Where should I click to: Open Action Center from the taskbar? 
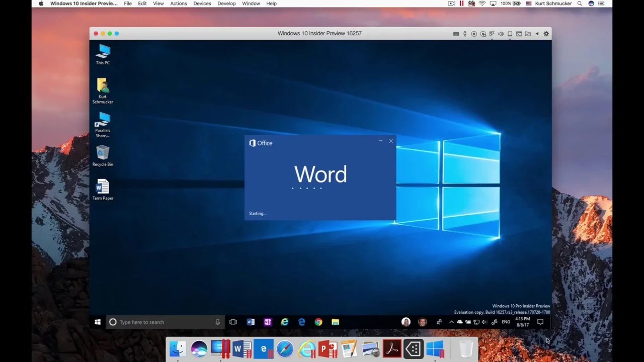(540, 322)
